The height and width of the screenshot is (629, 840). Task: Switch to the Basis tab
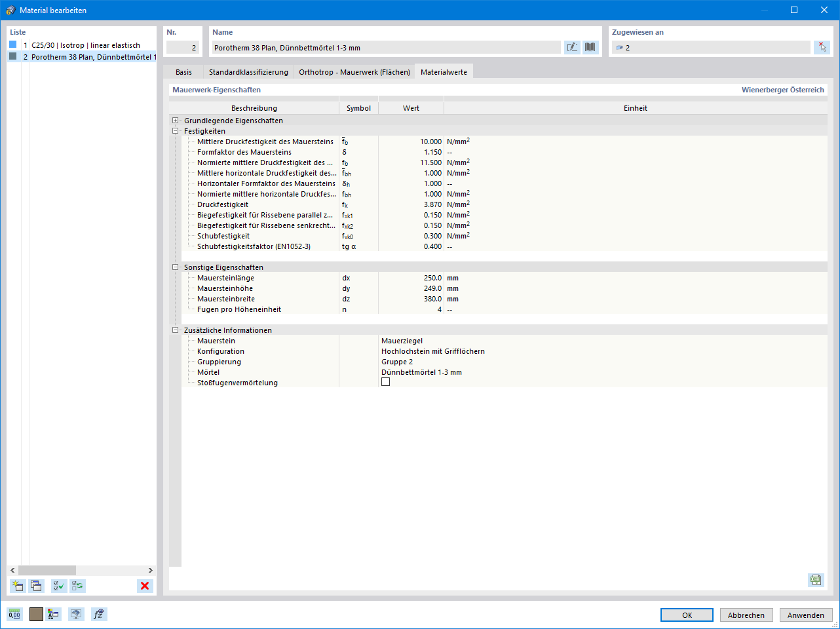183,72
